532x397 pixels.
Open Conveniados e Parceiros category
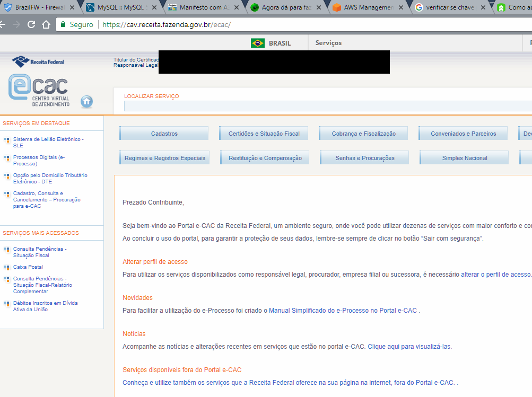(x=463, y=134)
